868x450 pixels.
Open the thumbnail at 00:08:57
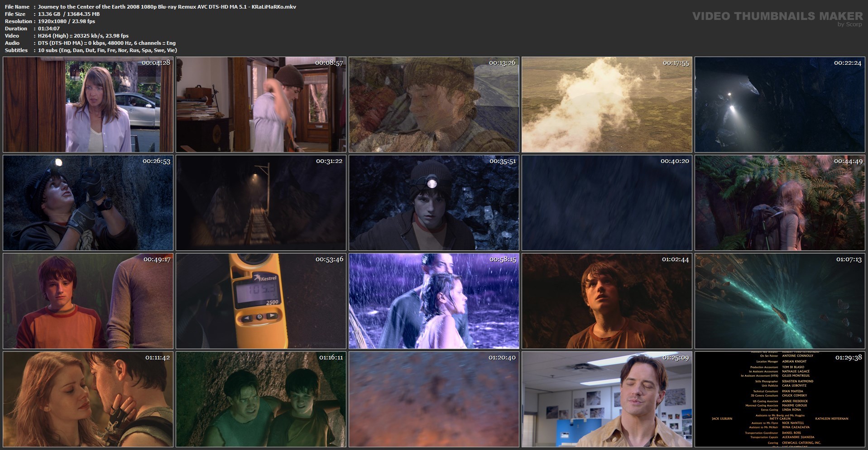pos(261,105)
